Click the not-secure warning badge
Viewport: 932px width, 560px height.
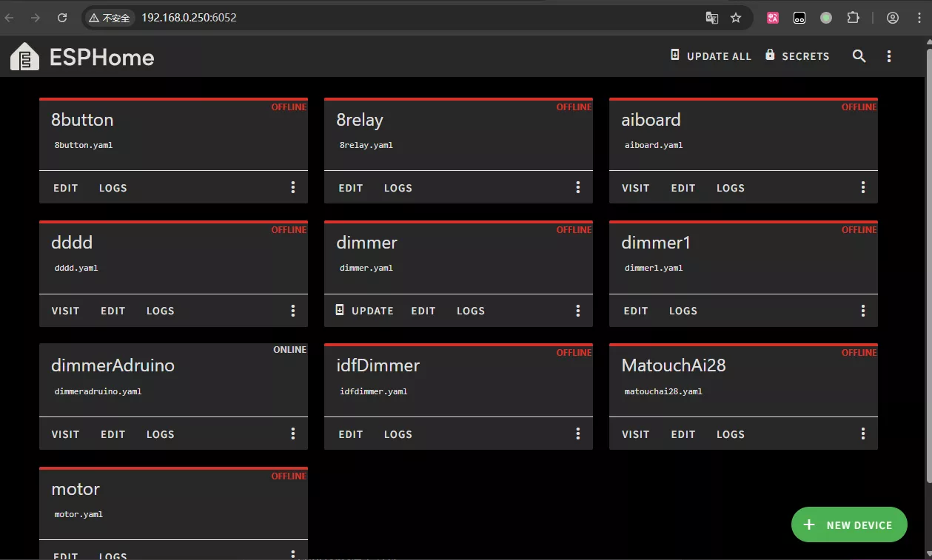(x=110, y=18)
